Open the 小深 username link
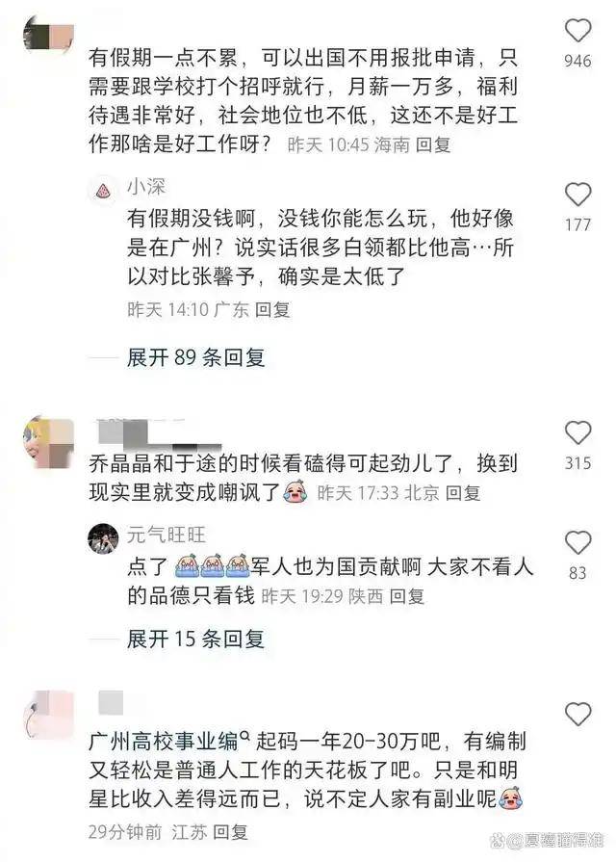The image size is (616, 862). [146, 187]
